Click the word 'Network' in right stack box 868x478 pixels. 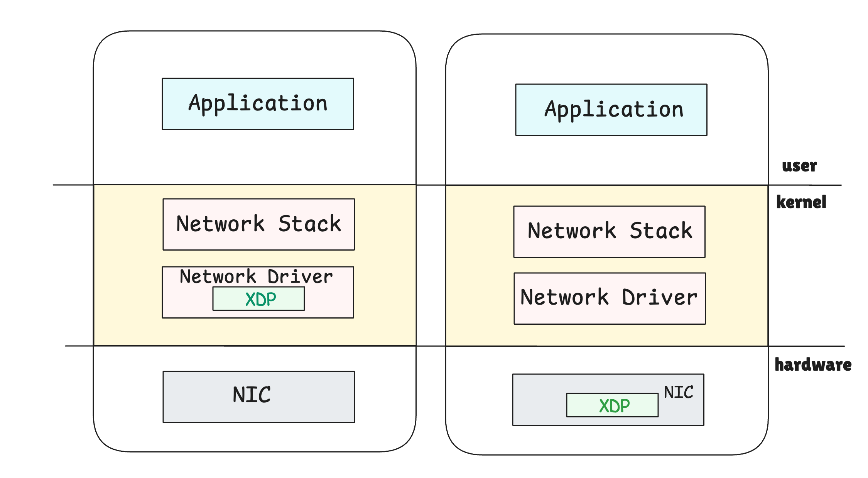tap(572, 231)
